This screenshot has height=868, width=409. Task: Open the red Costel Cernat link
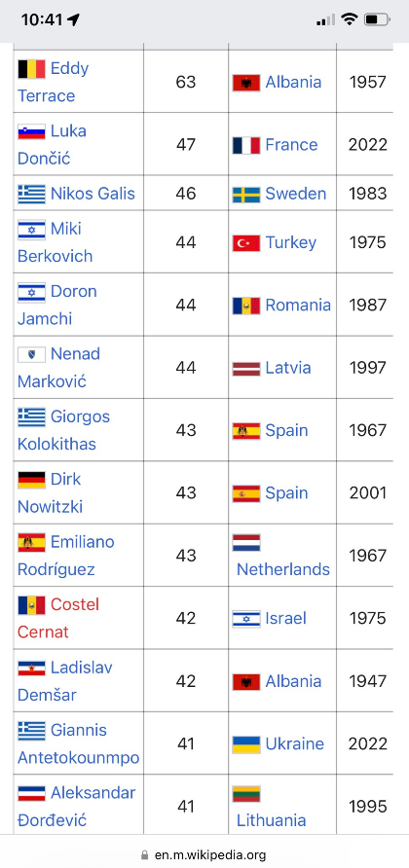[58, 618]
